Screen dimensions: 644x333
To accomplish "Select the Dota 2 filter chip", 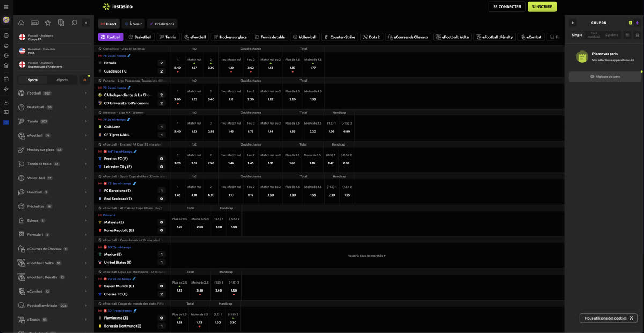I will (x=371, y=37).
